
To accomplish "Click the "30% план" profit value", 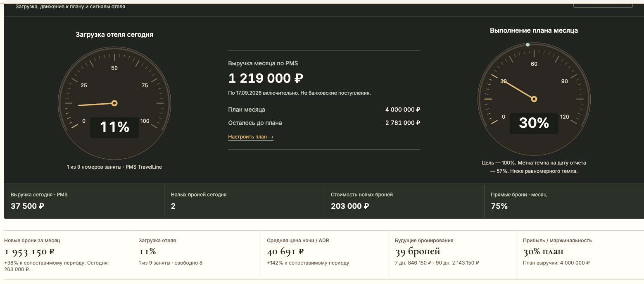I will pos(543,251).
